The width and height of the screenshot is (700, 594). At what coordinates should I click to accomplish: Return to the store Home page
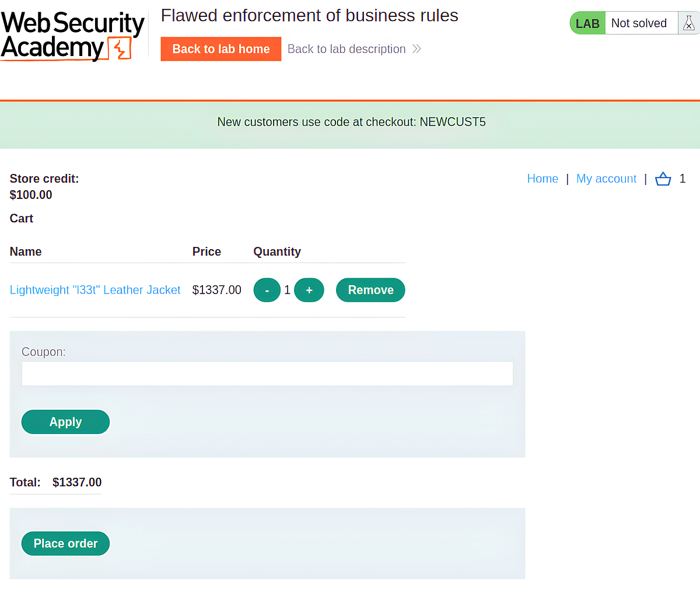(542, 179)
